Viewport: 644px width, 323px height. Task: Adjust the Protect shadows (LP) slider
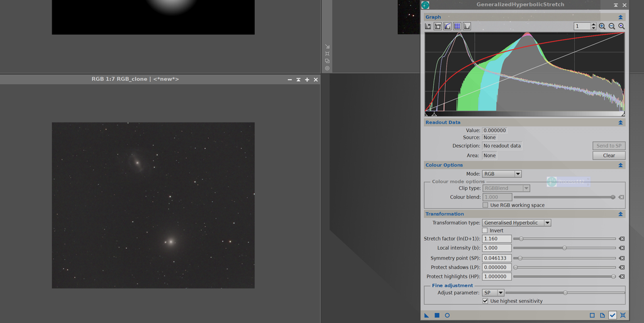coord(565,267)
